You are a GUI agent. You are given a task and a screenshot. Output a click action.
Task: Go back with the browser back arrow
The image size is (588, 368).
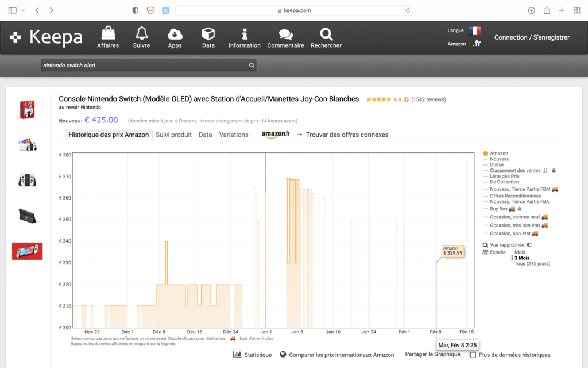tap(37, 10)
